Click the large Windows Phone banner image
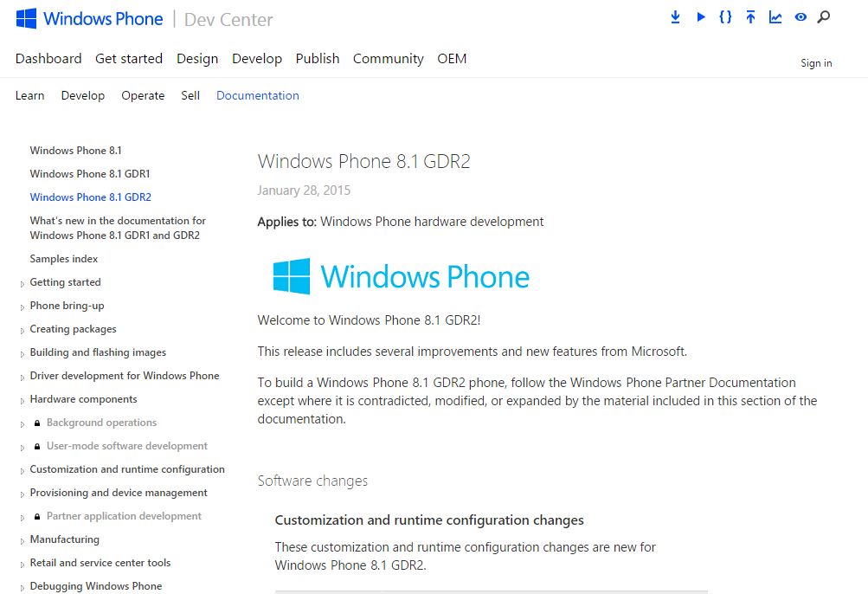The height and width of the screenshot is (594, 868). (x=401, y=276)
